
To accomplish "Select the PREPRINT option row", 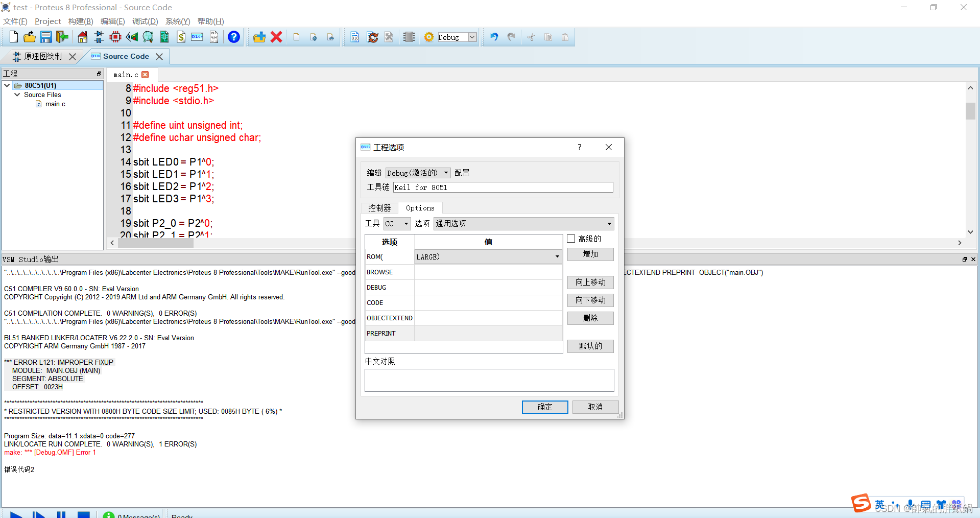I will (x=464, y=333).
